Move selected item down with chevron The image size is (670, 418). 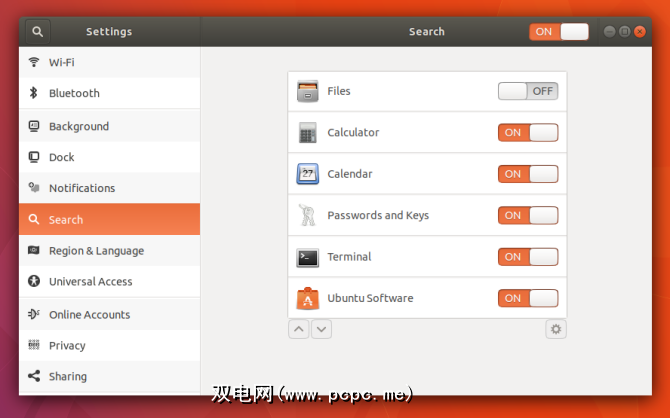tap(321, 330)
